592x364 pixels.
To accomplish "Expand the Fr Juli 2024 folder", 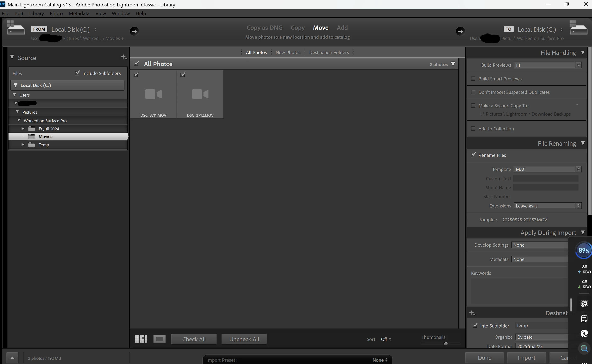I will click(x=23, y=129).
